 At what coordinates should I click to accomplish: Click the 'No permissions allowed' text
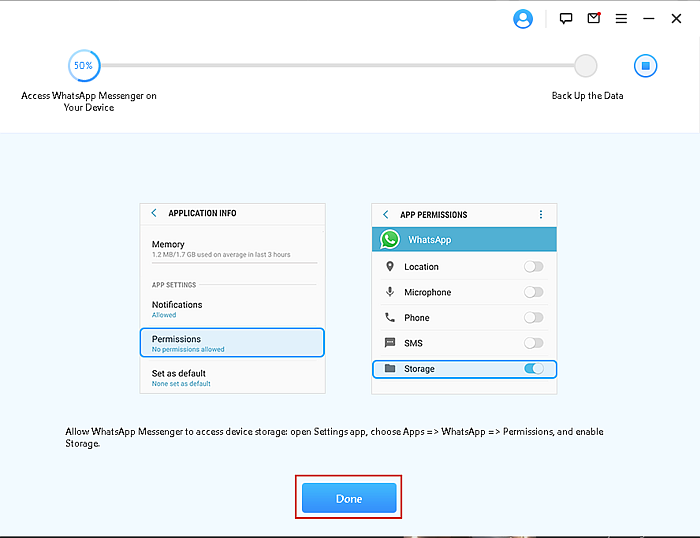pyautogui.click(x=188, y=349)
